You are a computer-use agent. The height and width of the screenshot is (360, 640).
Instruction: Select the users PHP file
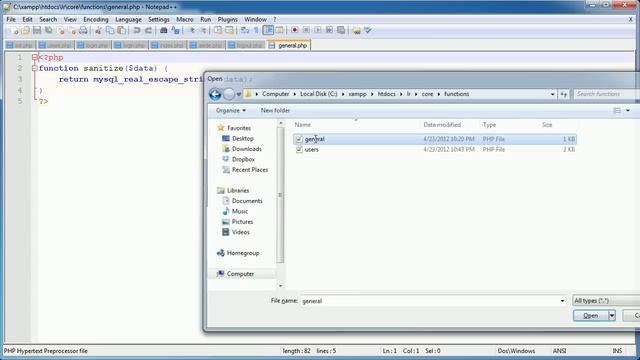(x=435, y=150)
